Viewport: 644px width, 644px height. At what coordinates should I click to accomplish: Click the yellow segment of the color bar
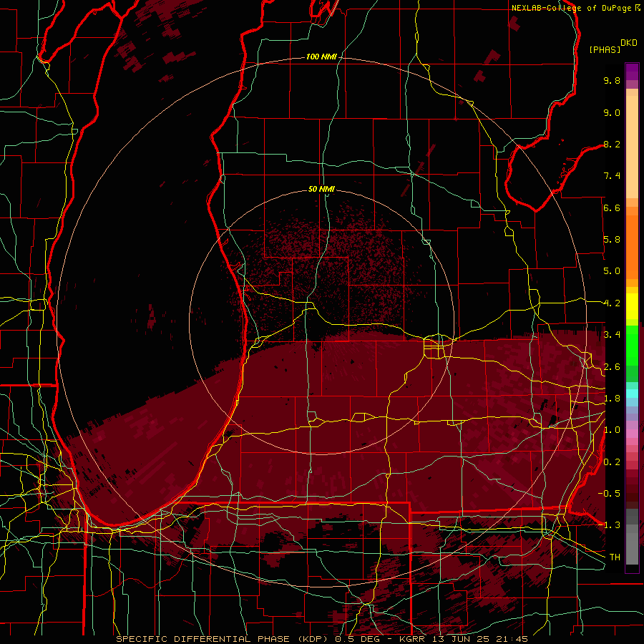[x=632, y=306]
